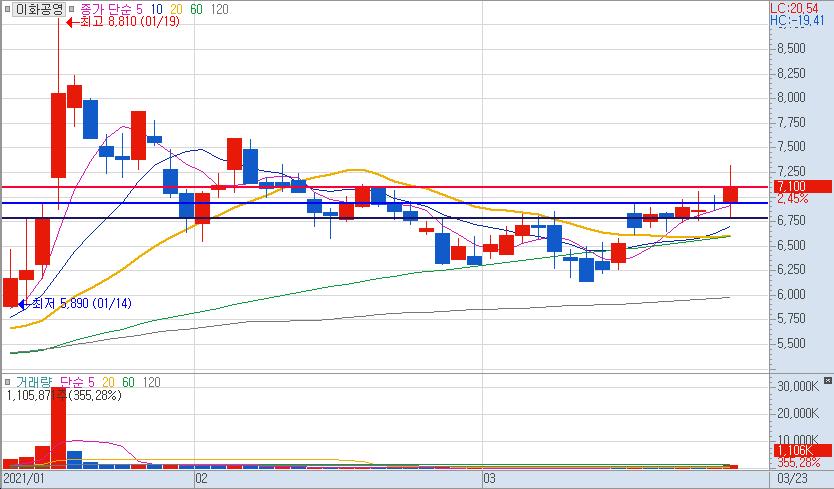Click the 7,250 price axis label
Viewport: 834px width, 489px height.
pos(791,171)
